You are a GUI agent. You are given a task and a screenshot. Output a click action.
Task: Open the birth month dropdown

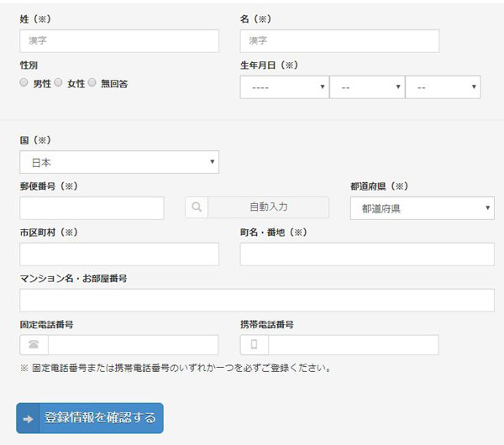coord(367,87)
